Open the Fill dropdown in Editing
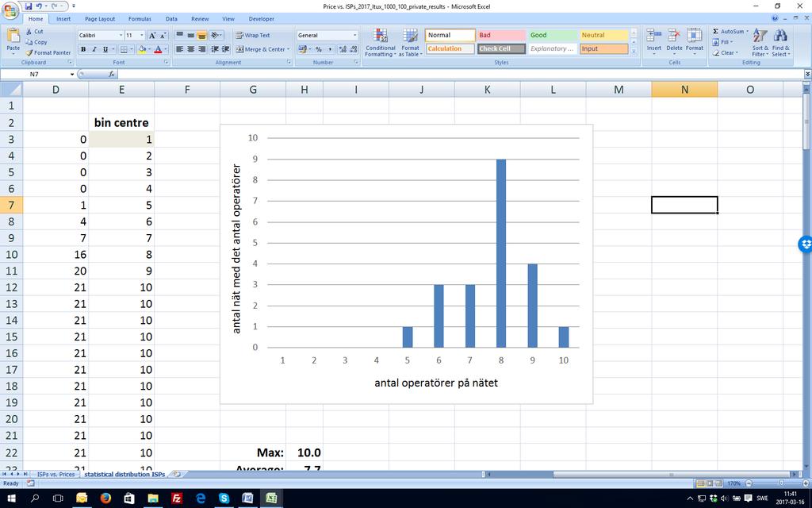 722,42
